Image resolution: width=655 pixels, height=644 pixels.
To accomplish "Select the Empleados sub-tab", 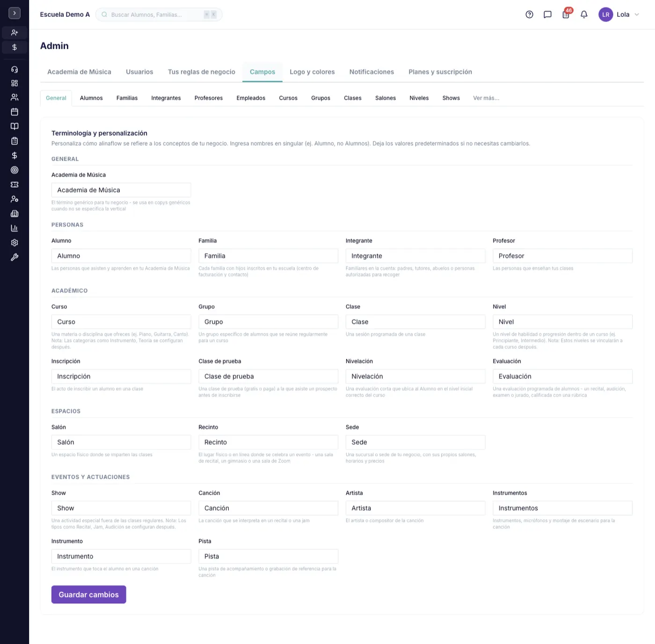I will pyautogui.click(x=251, y=98).
